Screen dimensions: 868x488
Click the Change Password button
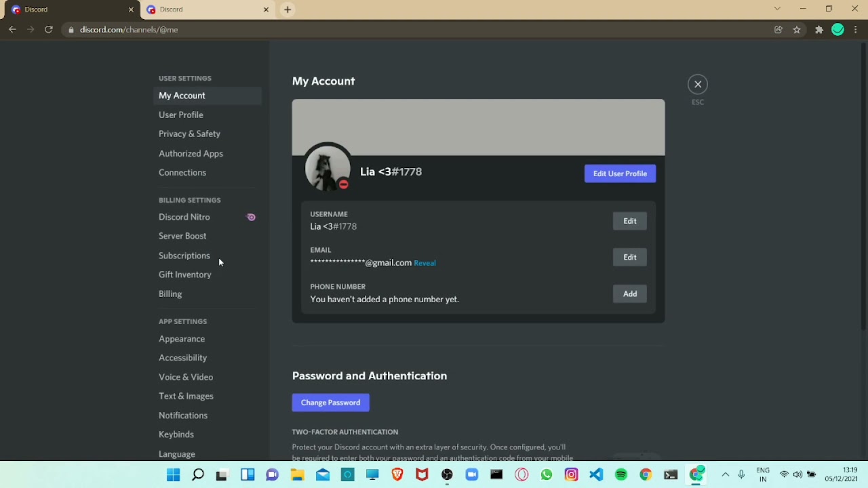(330, 403)
